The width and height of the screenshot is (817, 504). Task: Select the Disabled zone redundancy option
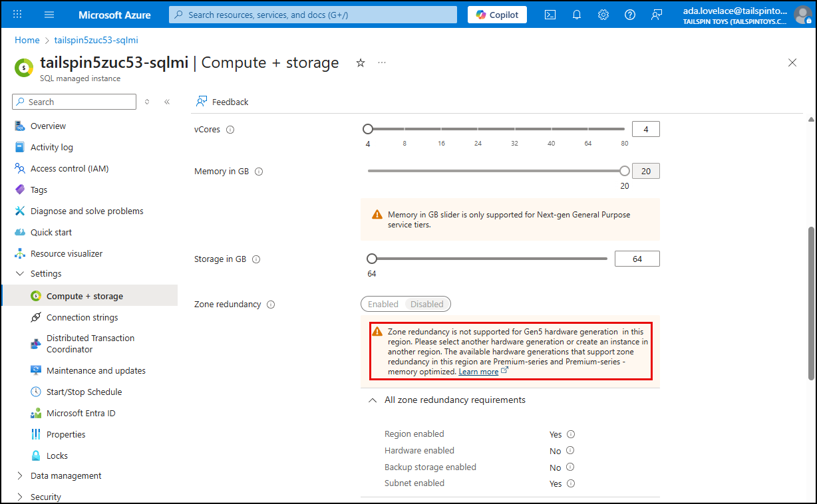(427, 305)
